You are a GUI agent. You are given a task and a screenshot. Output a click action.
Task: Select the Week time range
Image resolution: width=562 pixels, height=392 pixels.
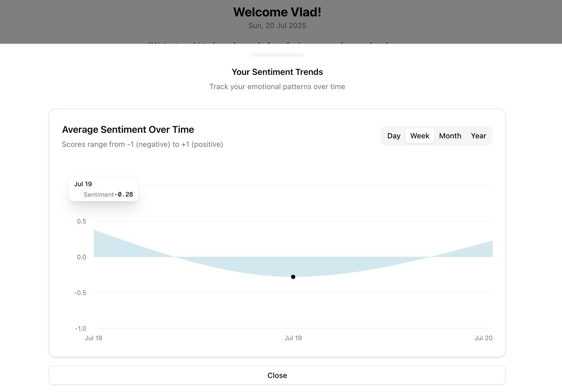point(419,136)
